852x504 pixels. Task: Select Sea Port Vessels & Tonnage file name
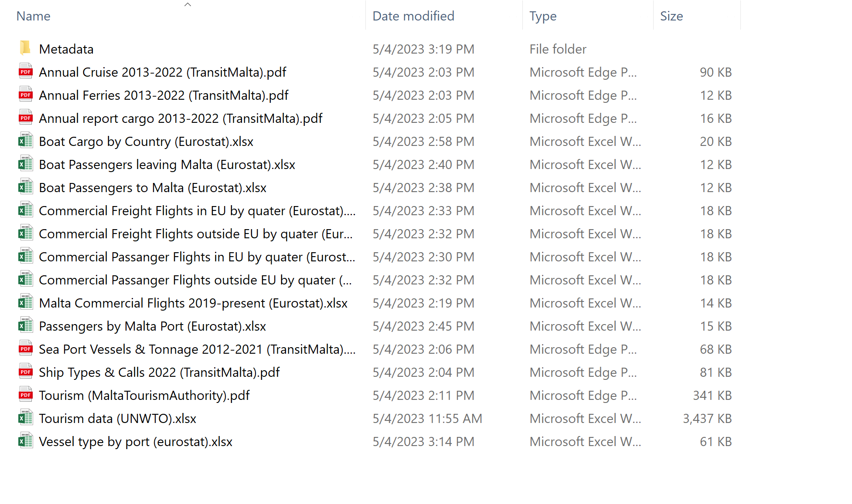(x=197, y=349)
